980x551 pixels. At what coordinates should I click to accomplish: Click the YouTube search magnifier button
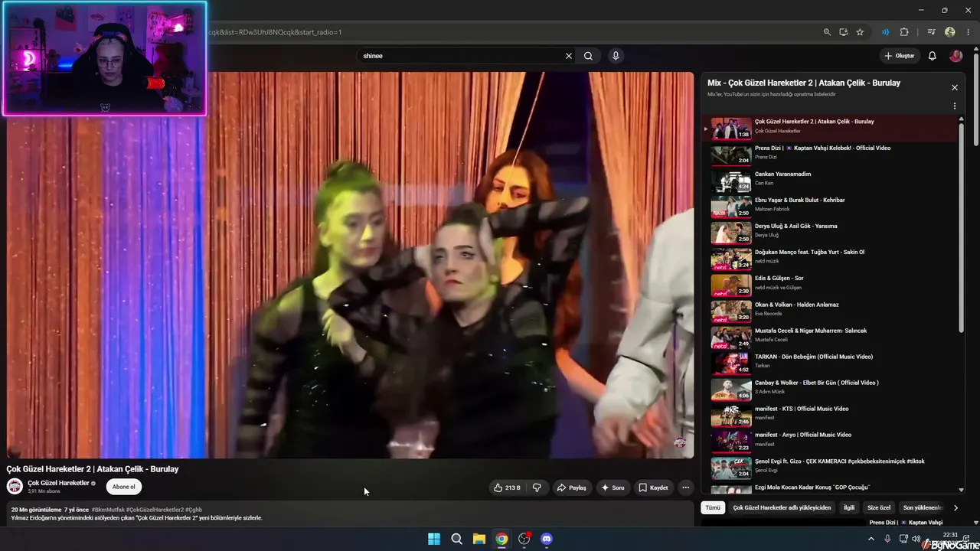point(588,56)
